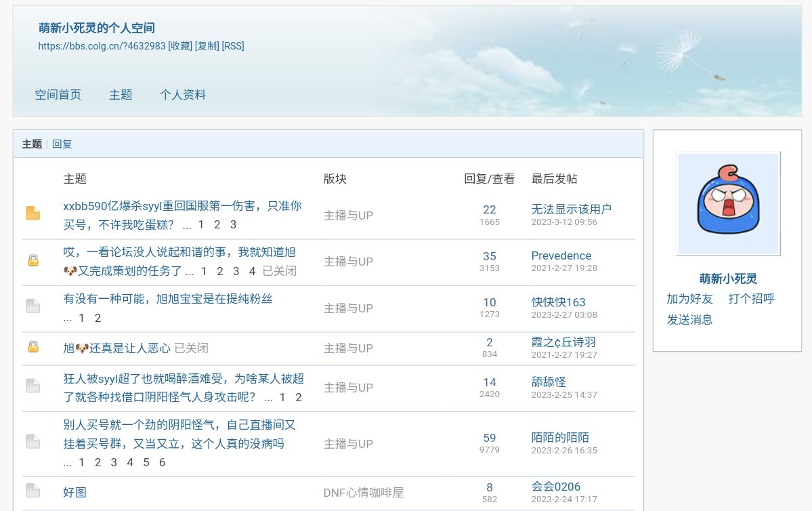Open thread 有没有一种可能，旭旭宝宝是在提纯粉丝
This screenshot has height=511, width=812.
(168, 298)
